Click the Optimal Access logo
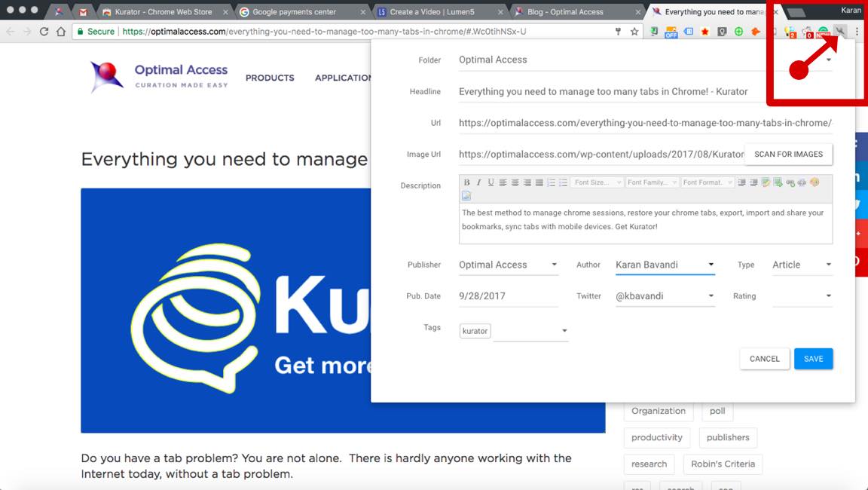Viewport: 868px width, 490px height. pos(160,76)
